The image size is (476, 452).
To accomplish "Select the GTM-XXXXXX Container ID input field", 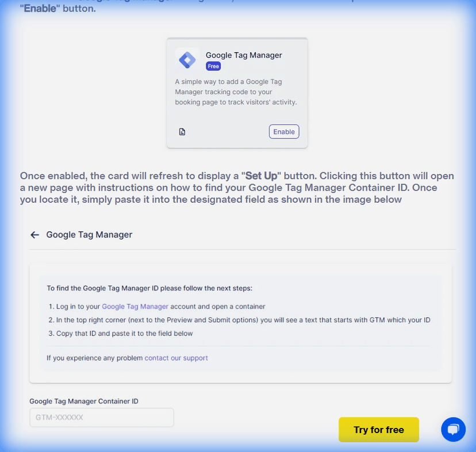I will [x=101, y=418].
